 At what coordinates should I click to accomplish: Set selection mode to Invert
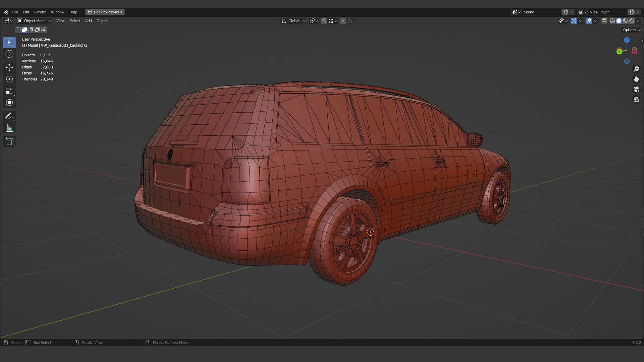coord(37,30)
